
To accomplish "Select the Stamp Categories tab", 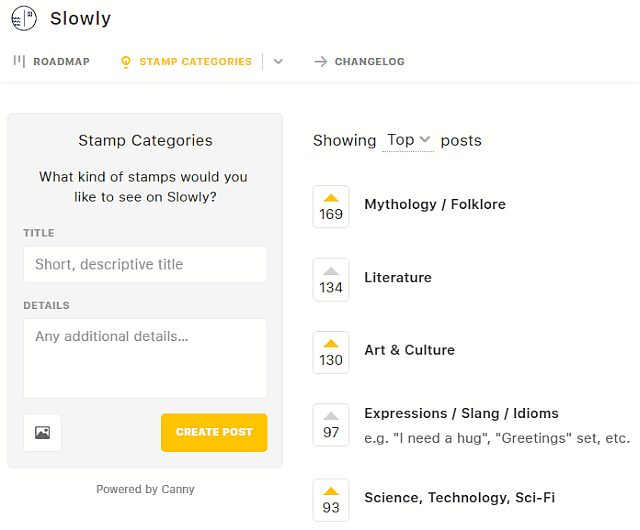I will [195, 62].
